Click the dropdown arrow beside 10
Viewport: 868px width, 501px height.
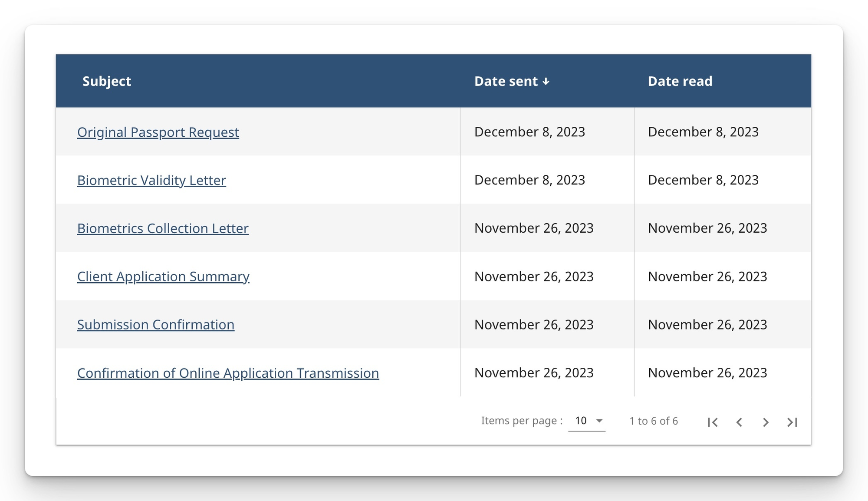[599, 421]
